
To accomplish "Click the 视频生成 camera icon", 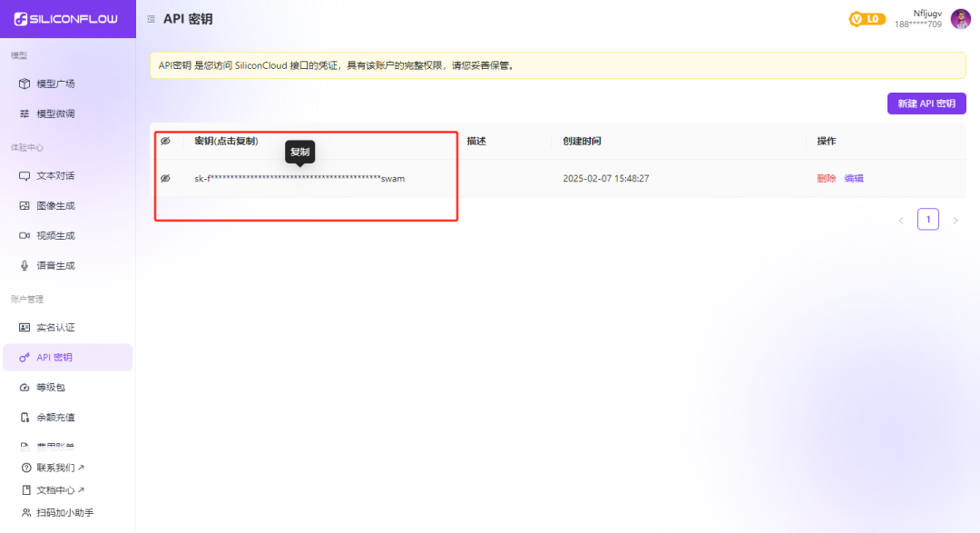I will (24, 236).
